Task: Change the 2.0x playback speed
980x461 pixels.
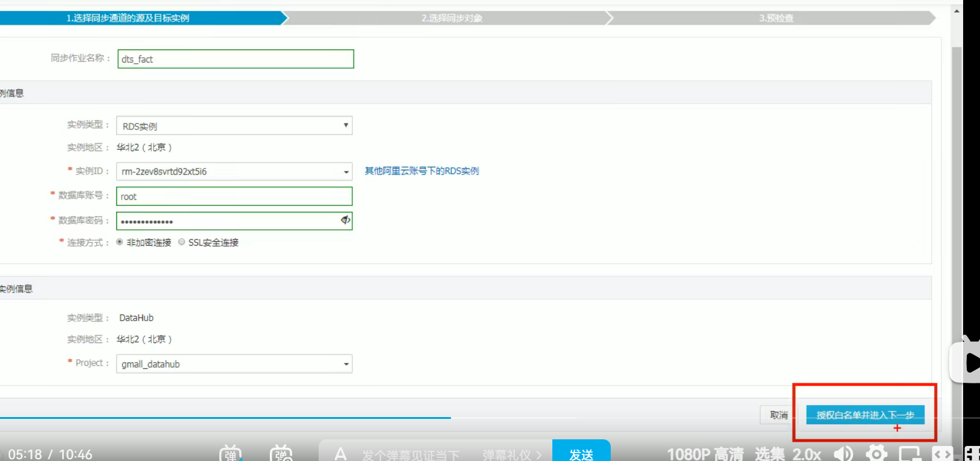Action: [807, 454]
